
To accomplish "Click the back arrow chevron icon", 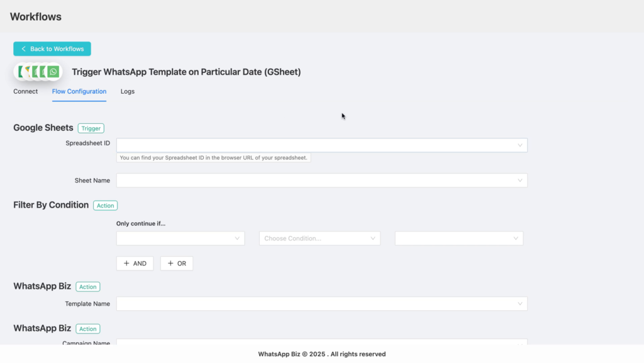I will 23,49.
